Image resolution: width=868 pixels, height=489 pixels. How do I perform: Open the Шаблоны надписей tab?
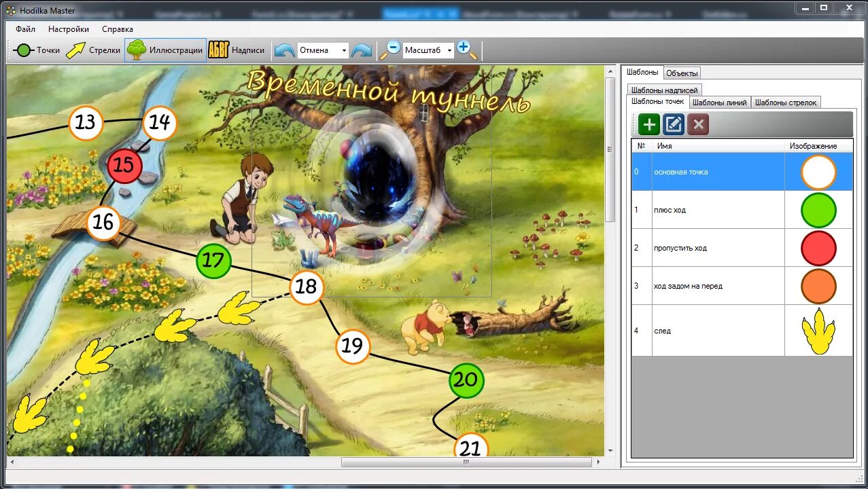[x=664, y=90]
